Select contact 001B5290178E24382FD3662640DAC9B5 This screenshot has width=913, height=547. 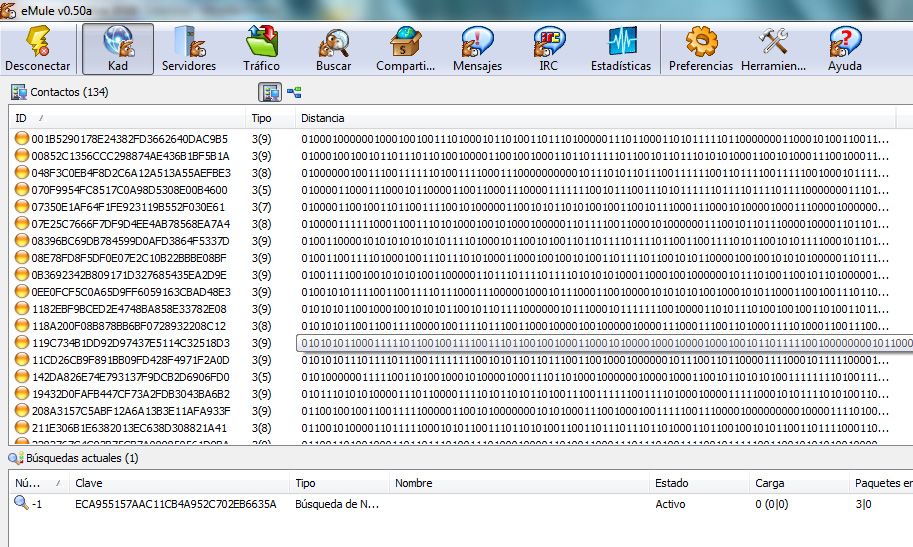point(129,139)
